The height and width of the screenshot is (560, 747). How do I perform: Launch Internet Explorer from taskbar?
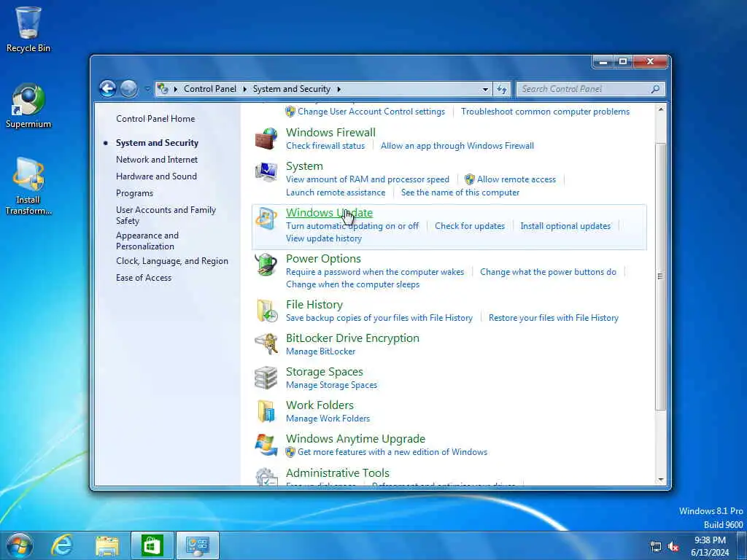point(63,545)
